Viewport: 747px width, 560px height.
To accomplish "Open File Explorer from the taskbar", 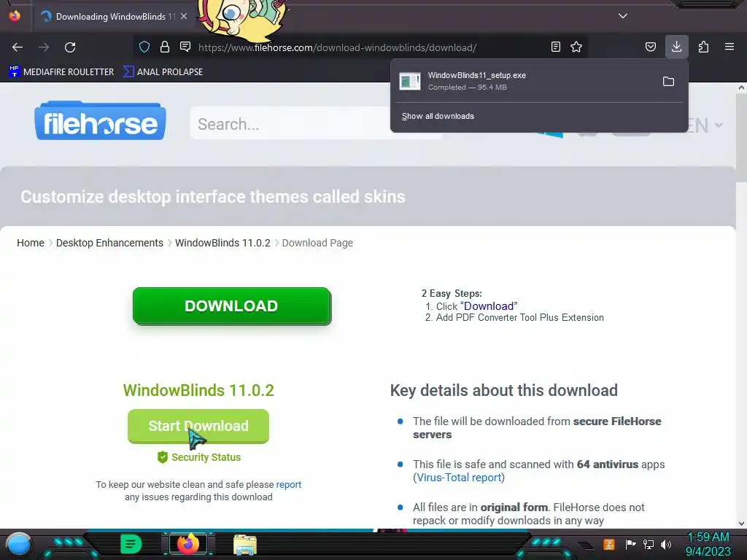I will click(x=245, y=544).
